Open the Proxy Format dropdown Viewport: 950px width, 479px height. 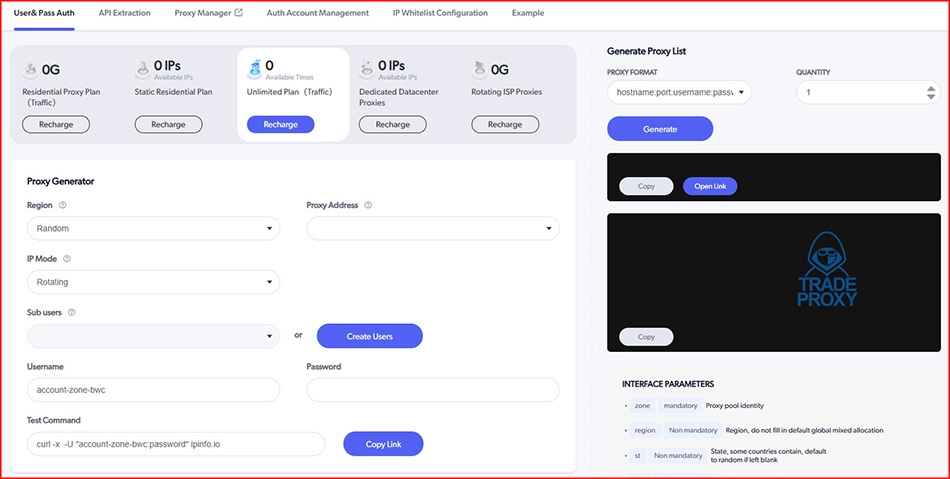point(679,93)
